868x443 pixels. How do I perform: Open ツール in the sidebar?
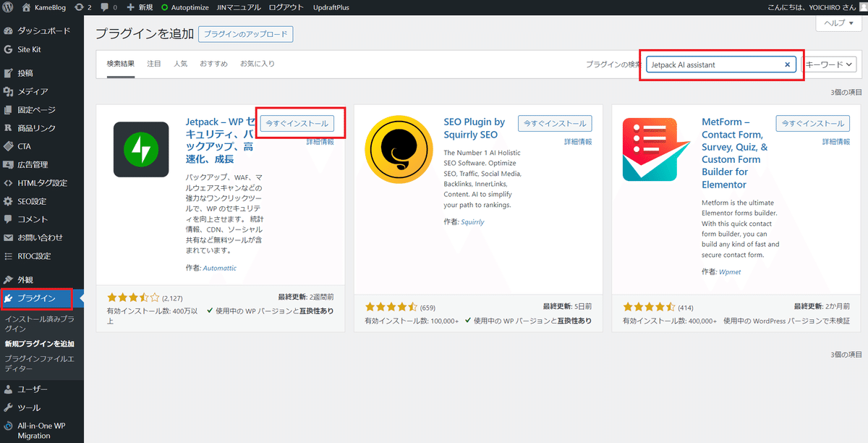(x=42, y=408)
